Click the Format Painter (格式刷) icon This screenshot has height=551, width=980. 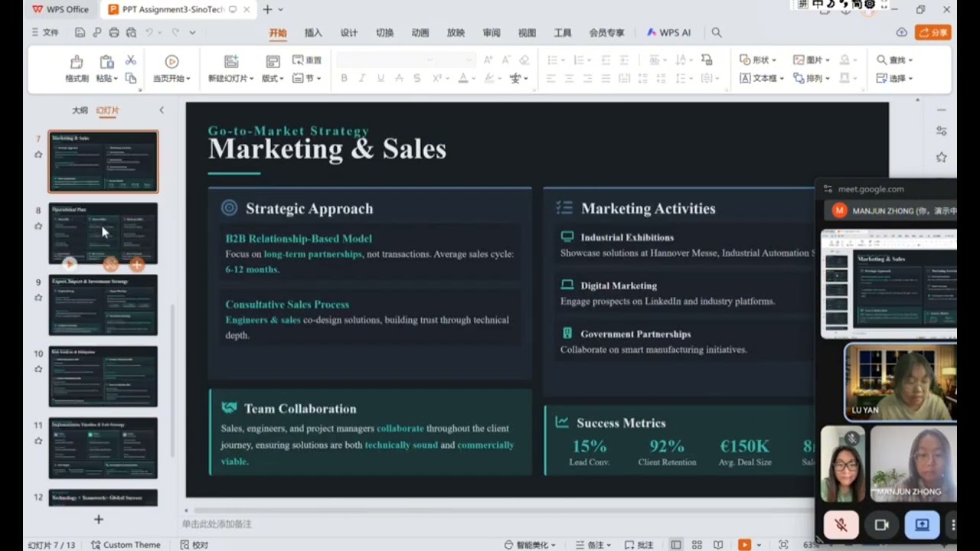[77, 62]
